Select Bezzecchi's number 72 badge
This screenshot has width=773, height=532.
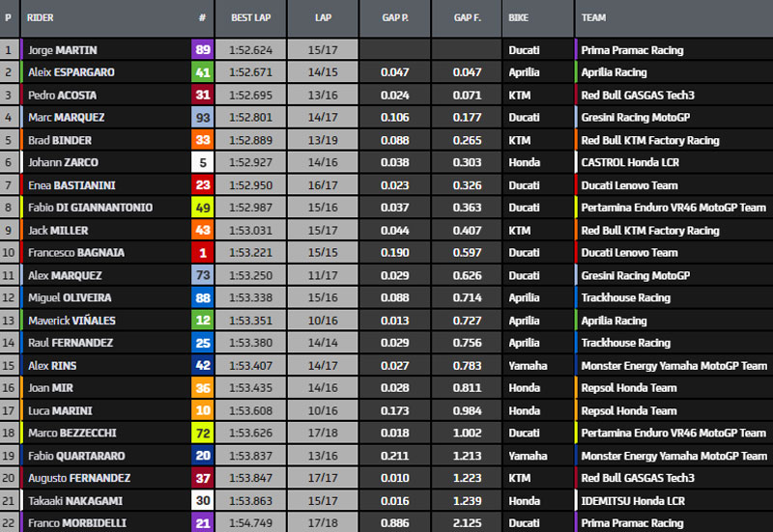(203, 434)
